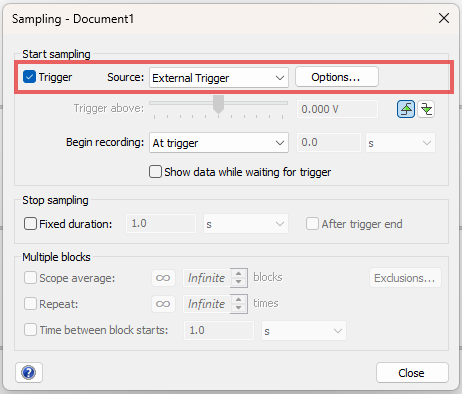Click the Trigger above slider handle
The width and height of the screenshot is (462, 394).
[x=218, y=104]
